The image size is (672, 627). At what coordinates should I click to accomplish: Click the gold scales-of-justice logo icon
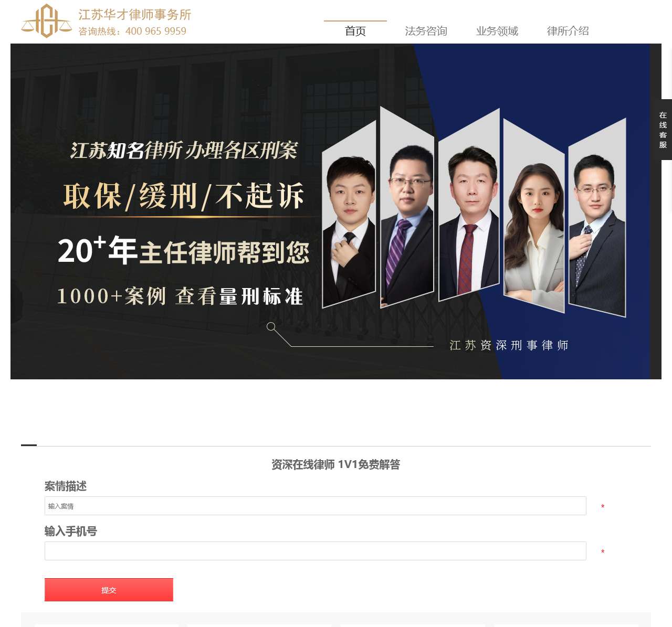pos(47,21)
